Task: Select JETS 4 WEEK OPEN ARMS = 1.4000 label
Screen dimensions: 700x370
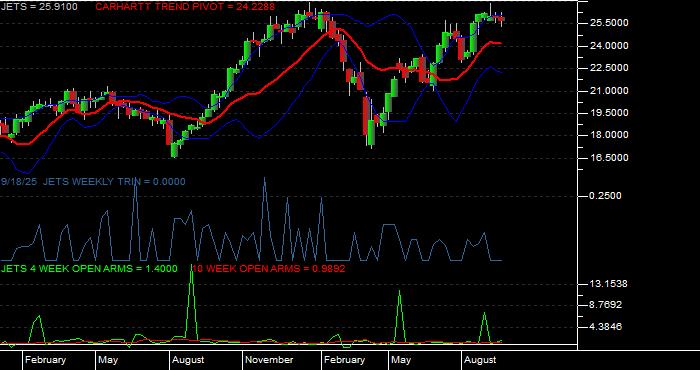Action: (x=89, y=268)
